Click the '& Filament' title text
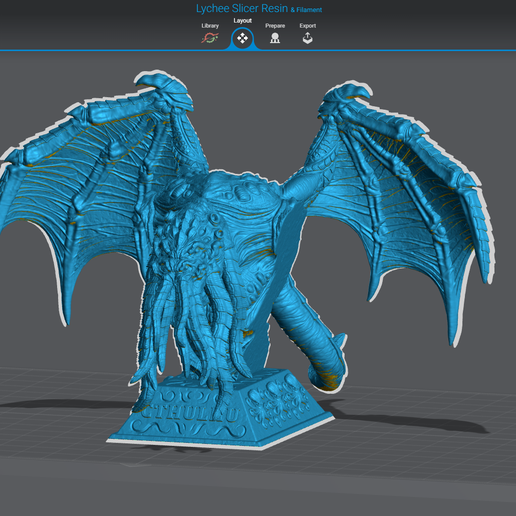Viewport: 516px width, 516px height. tap(306, 10)
